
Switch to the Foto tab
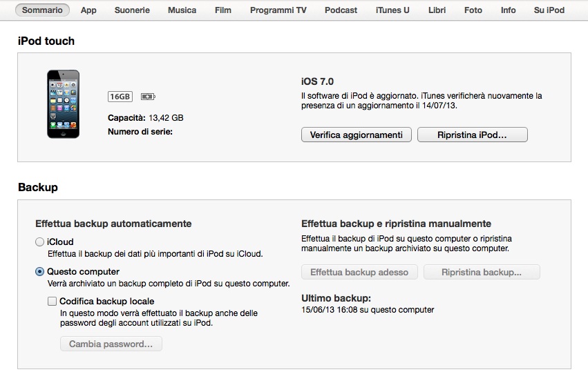pyautogui.click(x=473, y=10)
